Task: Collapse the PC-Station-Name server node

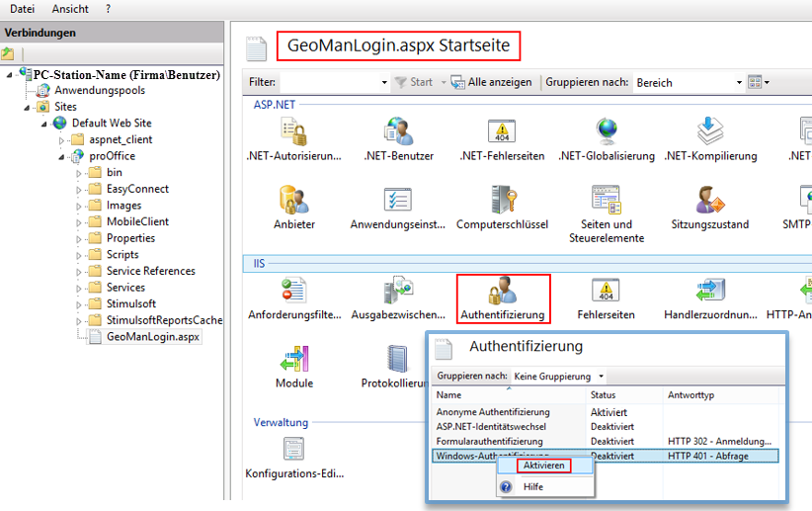Action: pos(9,75)
